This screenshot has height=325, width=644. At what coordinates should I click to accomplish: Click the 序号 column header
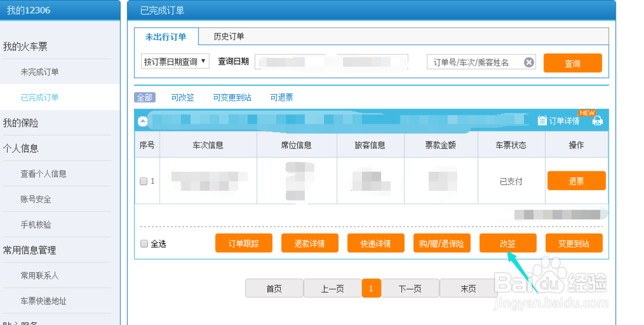pyautogui.click(x=147, y=145)
